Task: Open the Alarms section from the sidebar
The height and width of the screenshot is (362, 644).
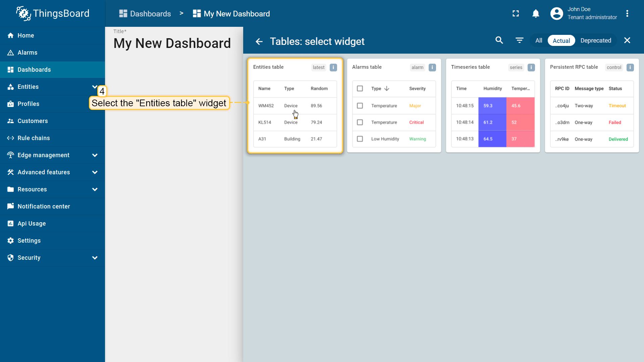Action: click(x=28, y=53)
